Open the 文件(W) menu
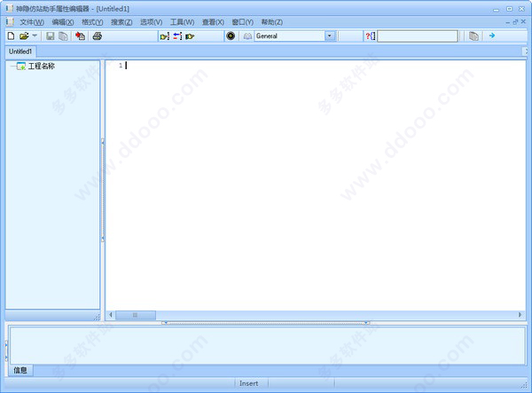This screenshot has width=532, height=393. (x=32, y=21)
